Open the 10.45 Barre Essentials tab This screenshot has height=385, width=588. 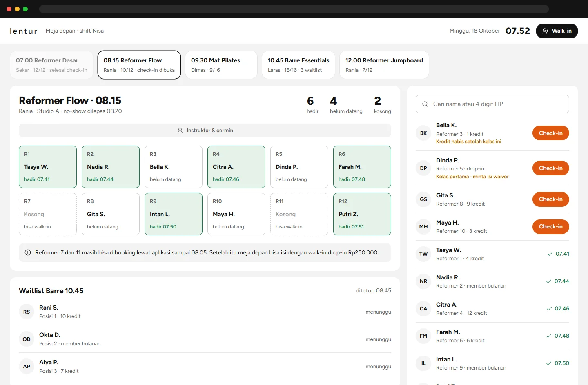(298, 65)
